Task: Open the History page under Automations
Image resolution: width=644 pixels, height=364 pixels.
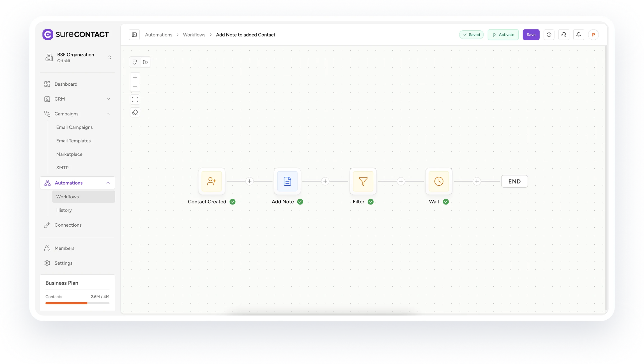Action: 64,210
